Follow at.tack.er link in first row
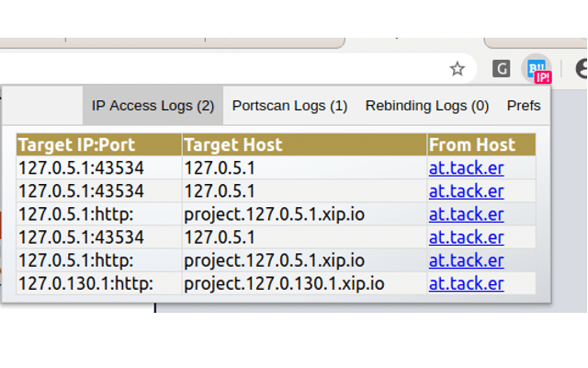588x368 pixels. pos(466,167)
